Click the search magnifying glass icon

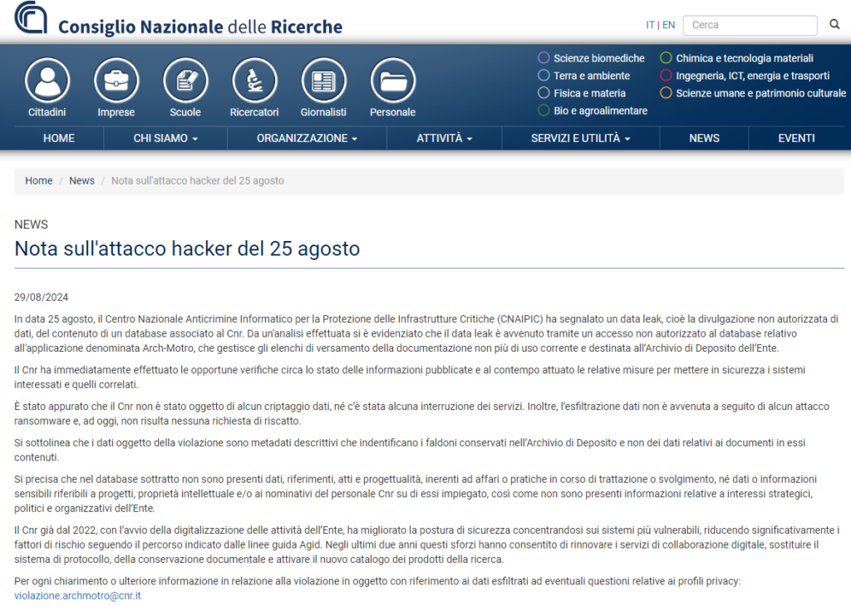(x=834, y=25)
